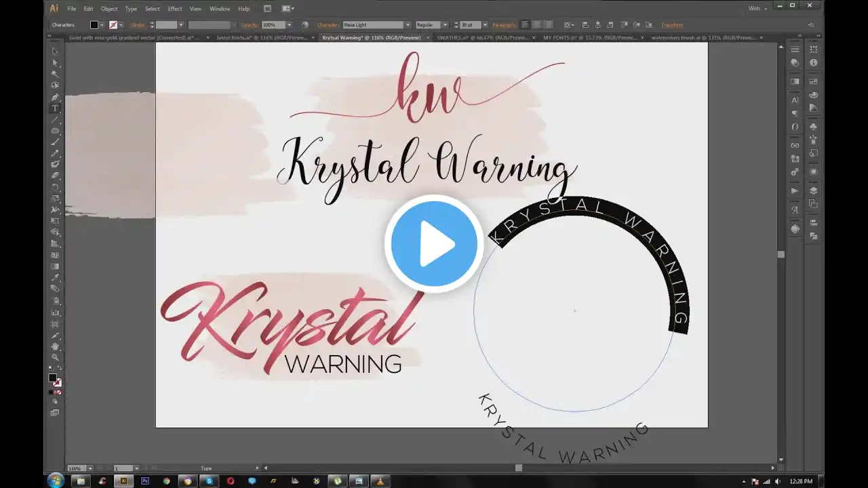Toggle right paragraph alignment
This screenshot has width=868, height=488.
[547, 25]
